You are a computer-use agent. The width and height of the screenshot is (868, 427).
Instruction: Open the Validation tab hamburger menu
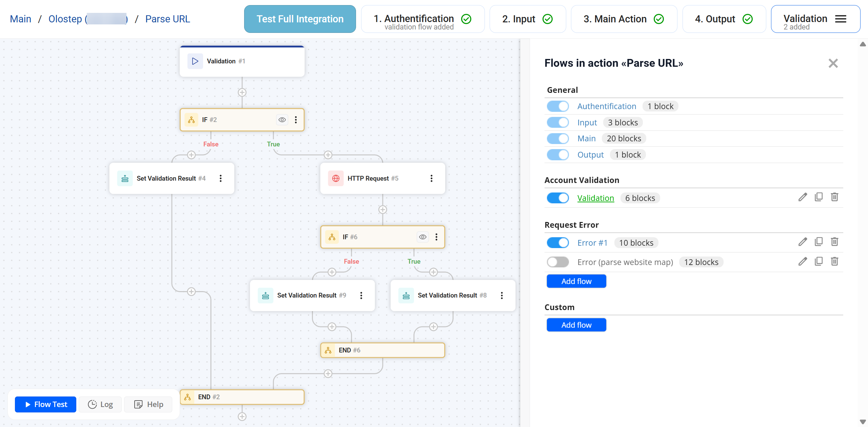click(841, 19)
